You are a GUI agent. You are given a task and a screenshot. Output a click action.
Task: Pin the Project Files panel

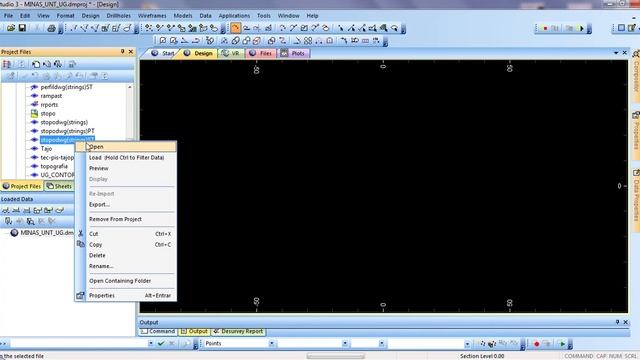click(122, 52)
